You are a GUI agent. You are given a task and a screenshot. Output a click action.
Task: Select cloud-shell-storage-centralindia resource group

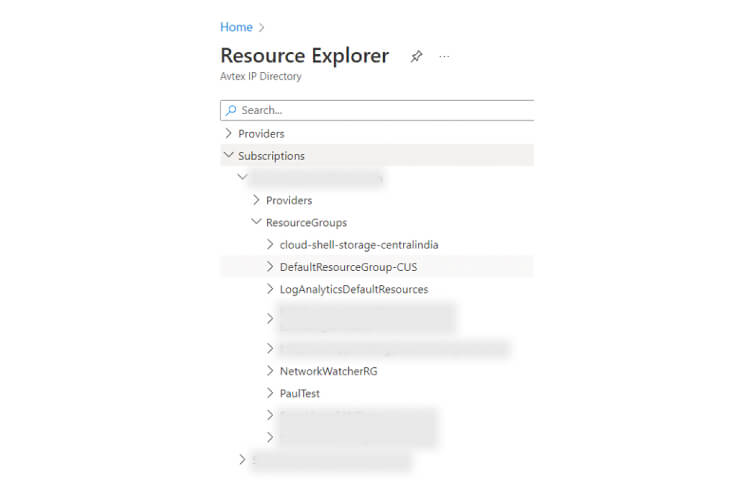click(359, 245)
